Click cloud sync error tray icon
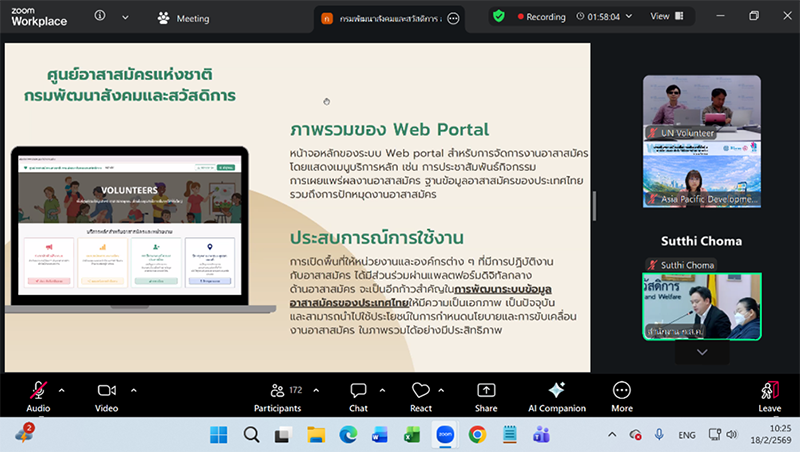This screenshot has width=800, height=452. coord(635,435)
